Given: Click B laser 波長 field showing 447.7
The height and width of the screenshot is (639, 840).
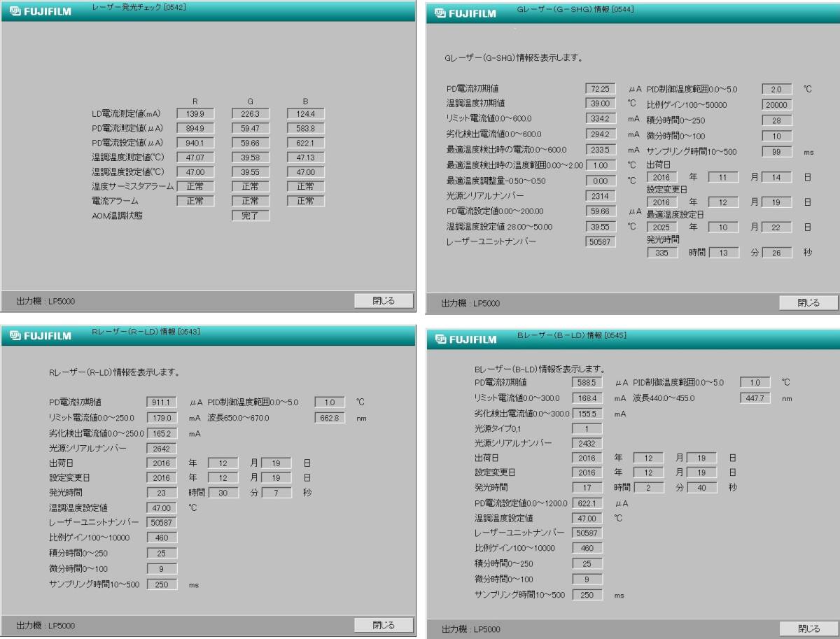Looking at the screenshot, I should pos(755,398).
